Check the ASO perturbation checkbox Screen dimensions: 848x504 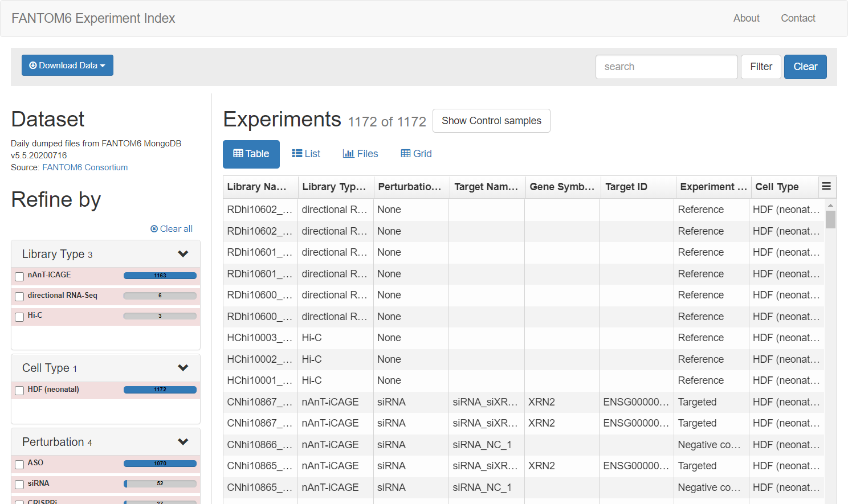[19, 464]
